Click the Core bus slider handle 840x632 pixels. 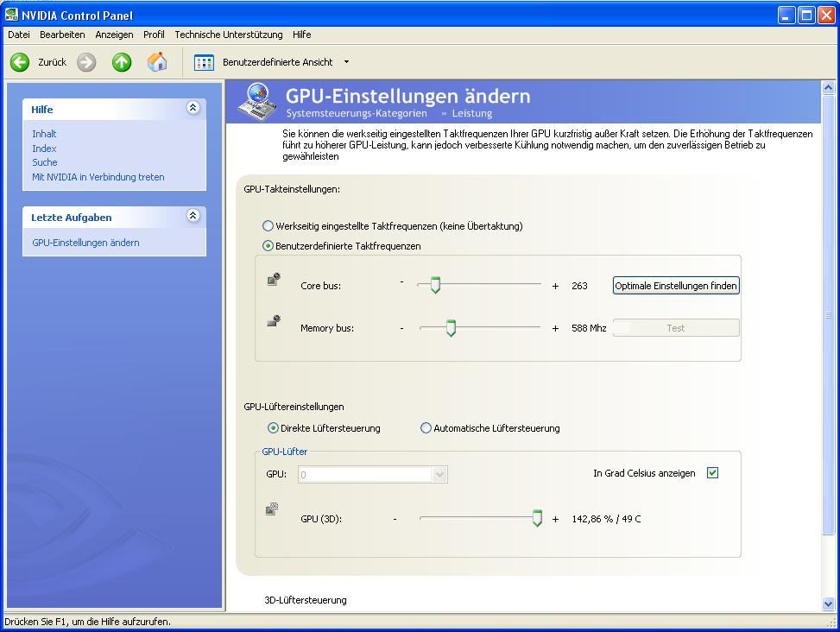point(435,286)
